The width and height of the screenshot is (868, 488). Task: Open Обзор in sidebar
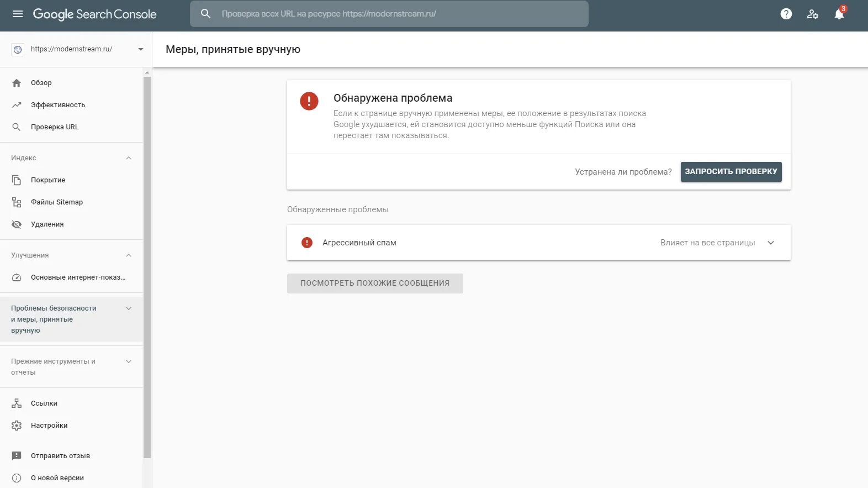(72, 83)
